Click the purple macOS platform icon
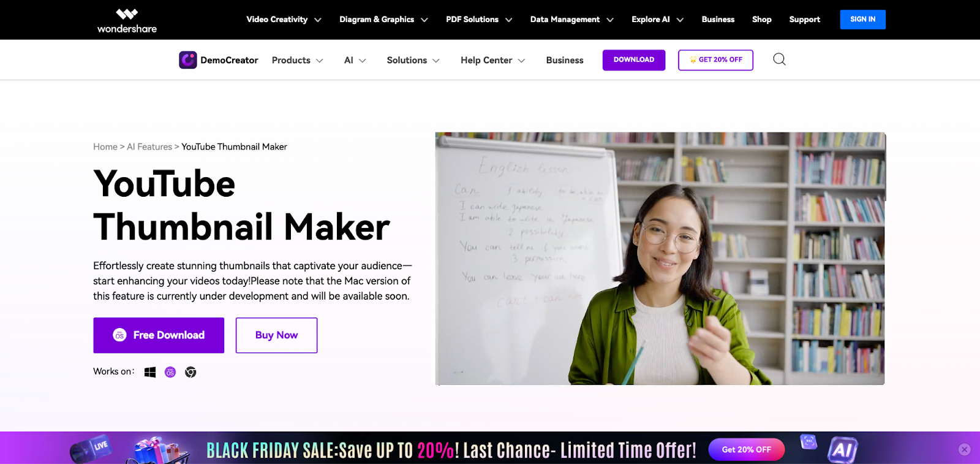This screenshot has width=980, height=464. [170, 372]
